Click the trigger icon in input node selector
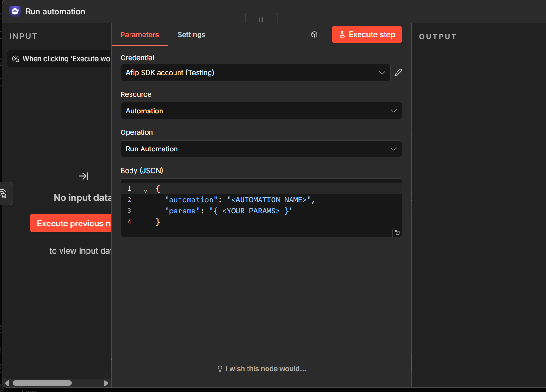The width and height of the screenshot is (546, 392). (x=16, y=58)
